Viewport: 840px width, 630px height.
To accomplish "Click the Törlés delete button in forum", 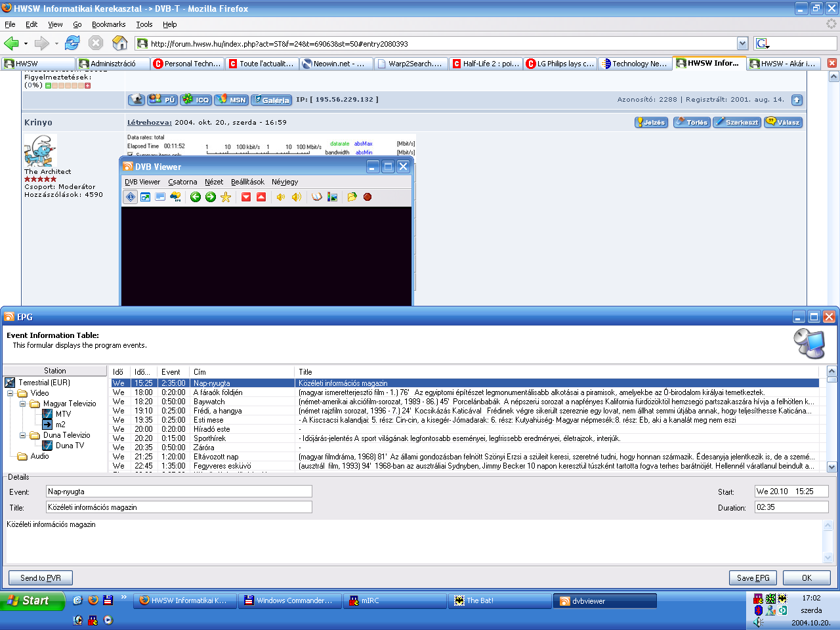I will 692,122.
